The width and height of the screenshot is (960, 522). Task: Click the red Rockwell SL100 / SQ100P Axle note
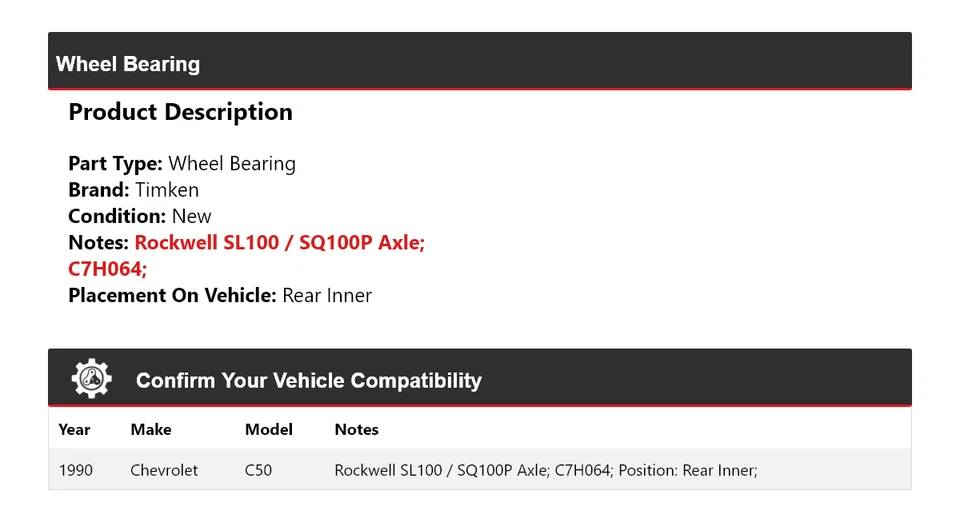point(280,242)
